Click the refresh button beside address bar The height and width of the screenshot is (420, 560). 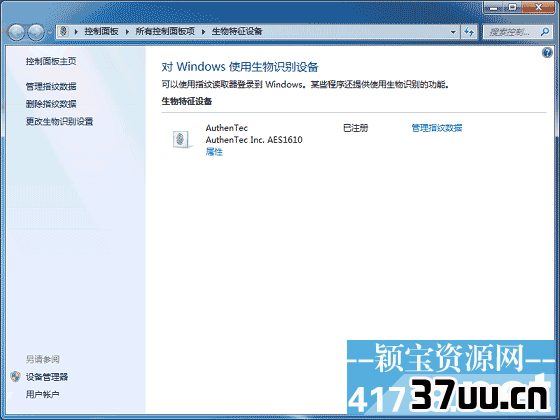[469, 32]
